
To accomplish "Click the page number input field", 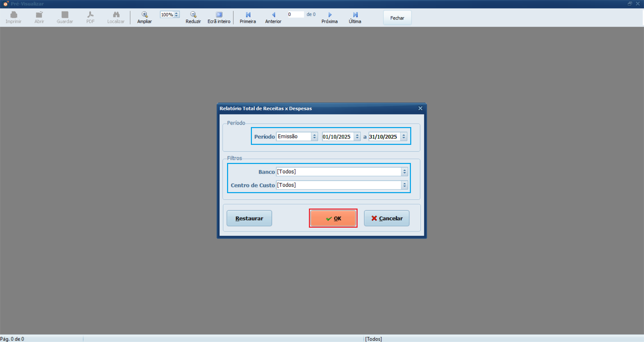I will coord(295,14).
